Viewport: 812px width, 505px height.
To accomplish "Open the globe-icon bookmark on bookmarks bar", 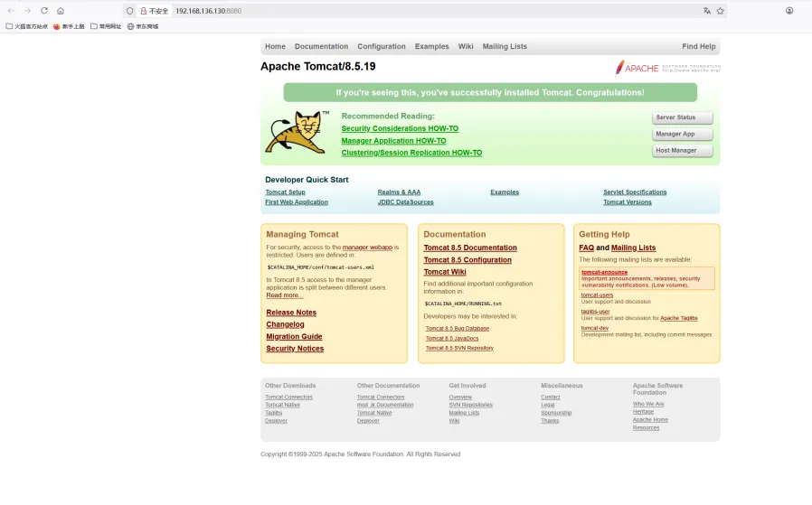I will (x=142, y=26).
